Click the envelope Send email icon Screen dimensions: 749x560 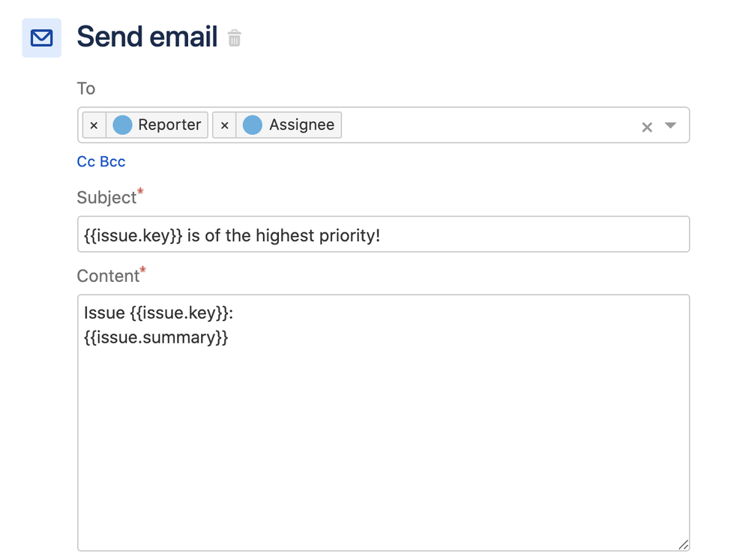pyautogui.click(x=41, y=37)
